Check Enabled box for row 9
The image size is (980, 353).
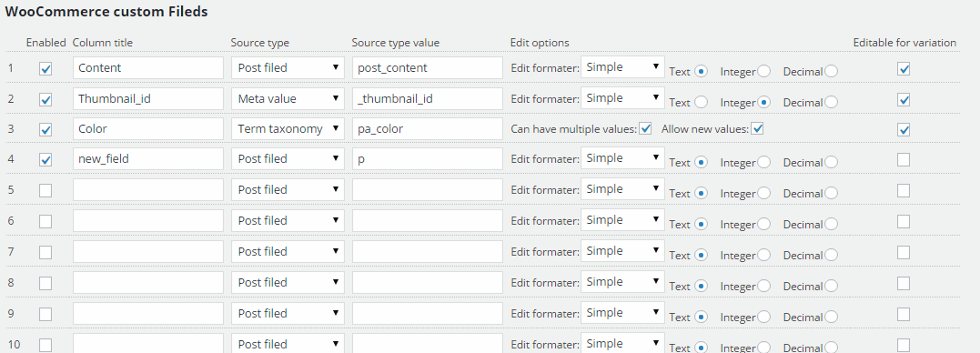45,314
